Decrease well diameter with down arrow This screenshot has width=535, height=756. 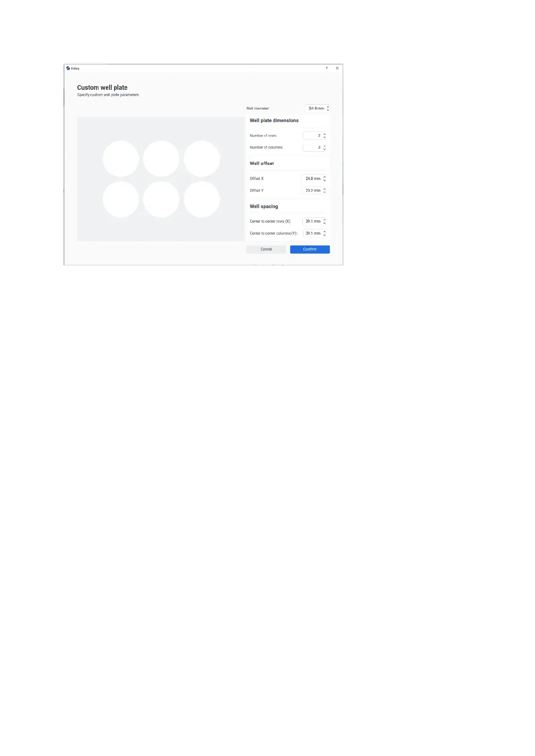tap(328, 110)
